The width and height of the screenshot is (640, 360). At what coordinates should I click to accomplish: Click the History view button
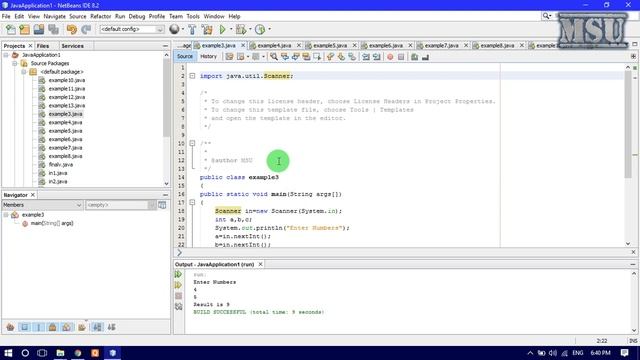click(209, 56)
